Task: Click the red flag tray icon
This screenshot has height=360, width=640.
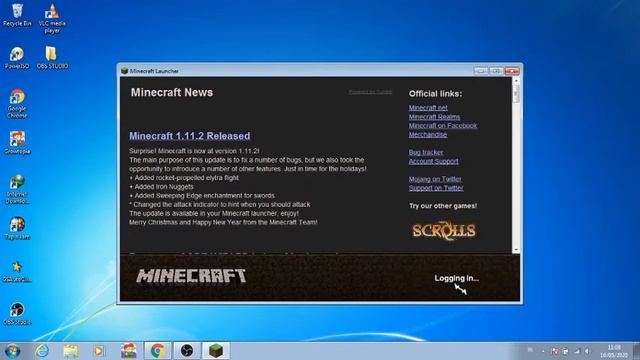Action: (x=555, y=351)
